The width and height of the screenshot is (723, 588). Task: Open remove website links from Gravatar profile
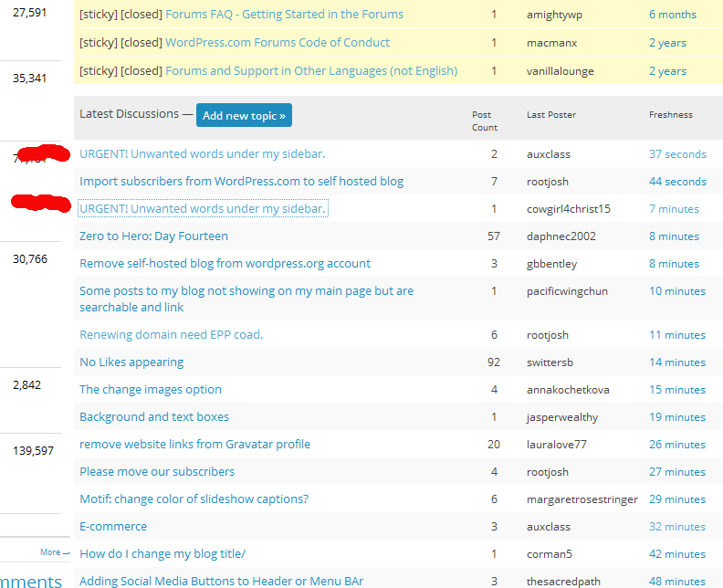(x=194, y=444)
